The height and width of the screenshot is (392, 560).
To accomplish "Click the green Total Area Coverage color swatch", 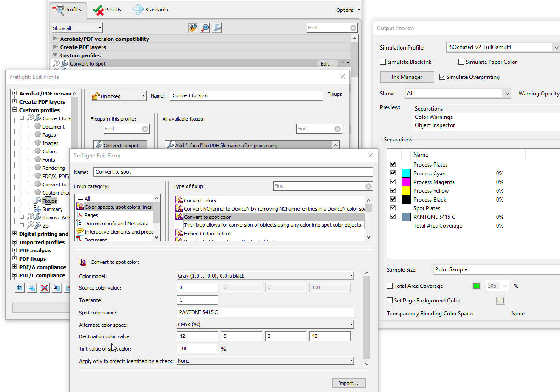I will 476,286.
